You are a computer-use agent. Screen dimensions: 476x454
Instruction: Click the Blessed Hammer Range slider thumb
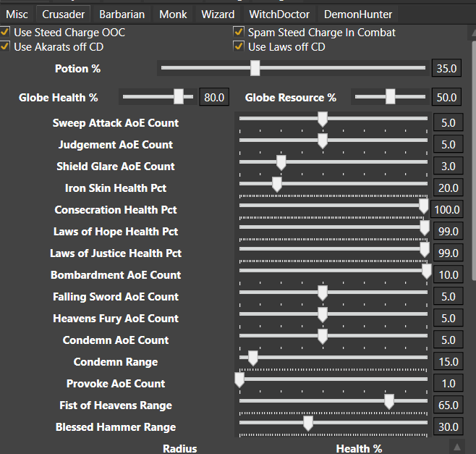pos(308,423)
